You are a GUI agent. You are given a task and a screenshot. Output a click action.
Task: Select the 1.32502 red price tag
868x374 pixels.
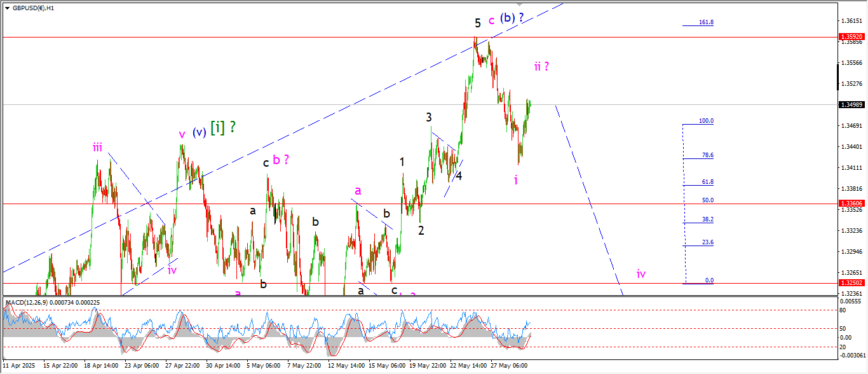coord(851,283)
